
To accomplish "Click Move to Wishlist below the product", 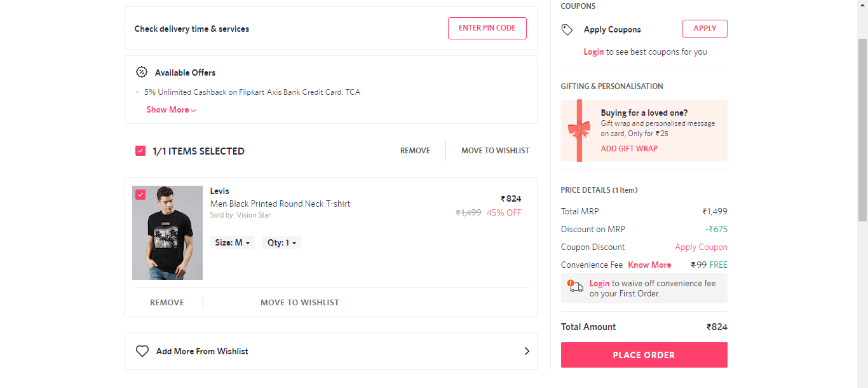I will click(x=300, y=302).
